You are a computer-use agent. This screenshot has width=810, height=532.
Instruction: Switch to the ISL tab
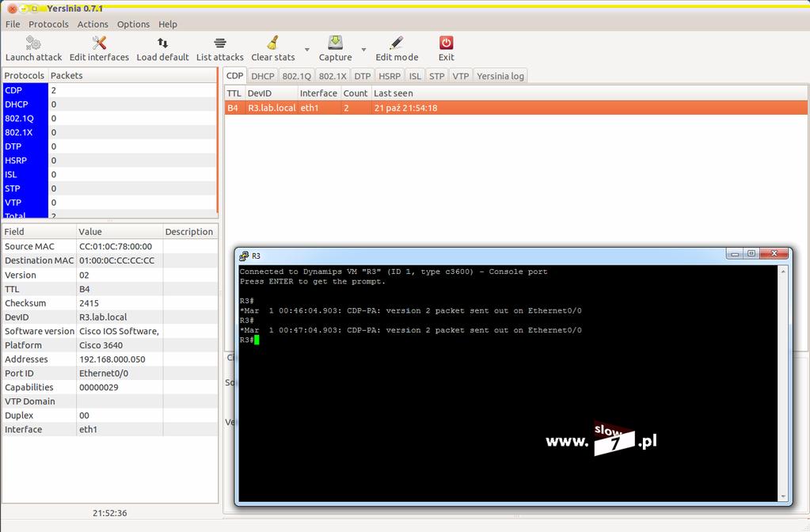415,76
